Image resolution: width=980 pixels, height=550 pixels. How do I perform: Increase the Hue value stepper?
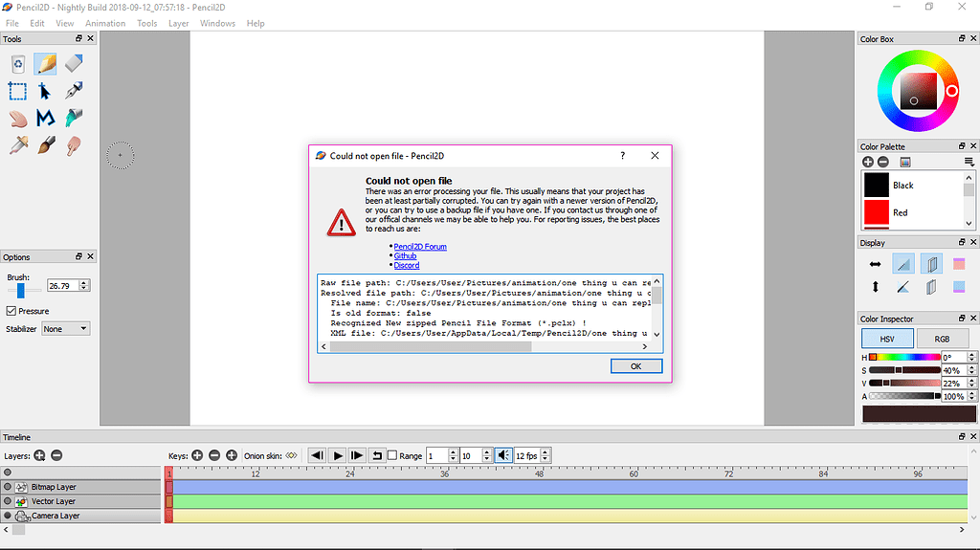pyautogui.click(x=971, y=354)
